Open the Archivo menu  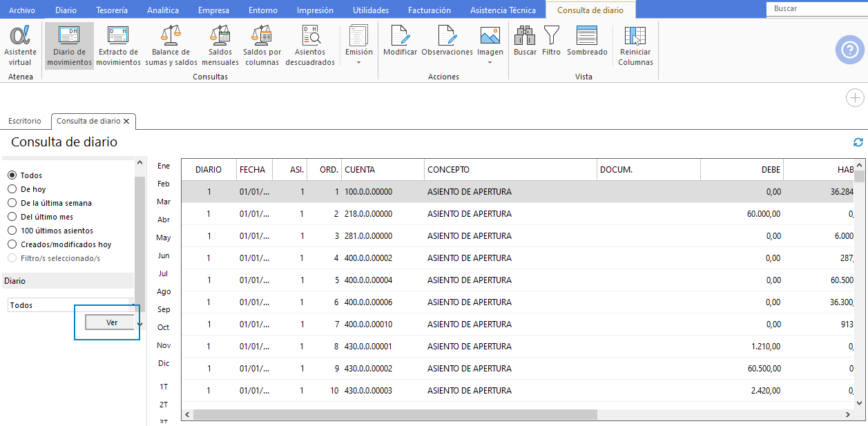pos(22,10)
